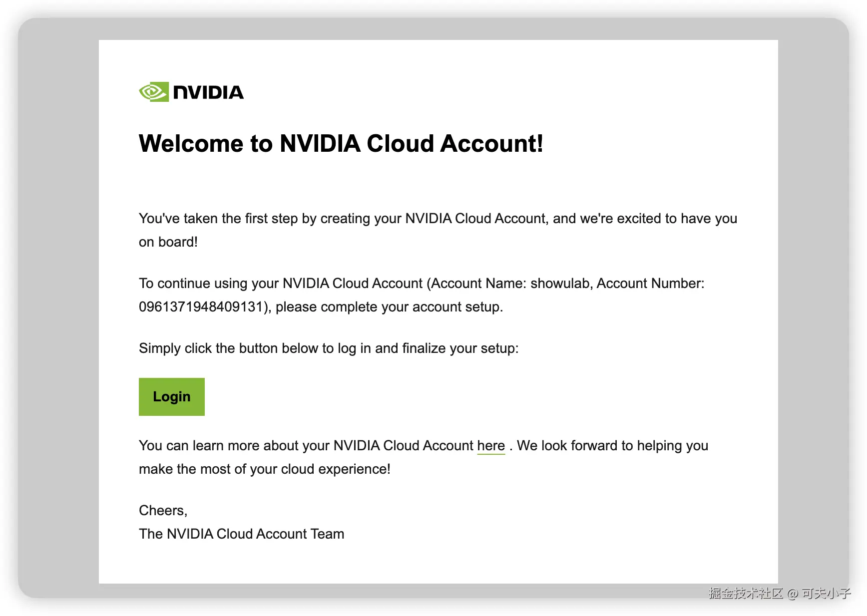Select the account number 0961371948409131

[201, 307]
